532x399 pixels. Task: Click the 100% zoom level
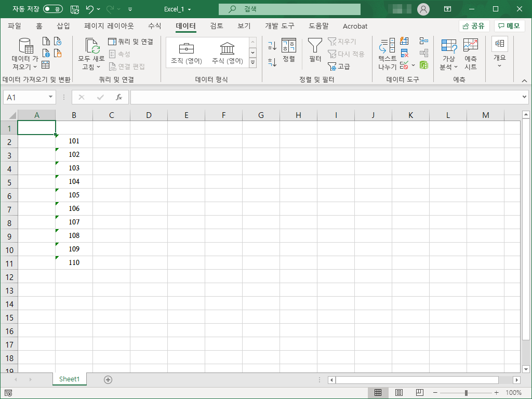(x=513, y=393)
